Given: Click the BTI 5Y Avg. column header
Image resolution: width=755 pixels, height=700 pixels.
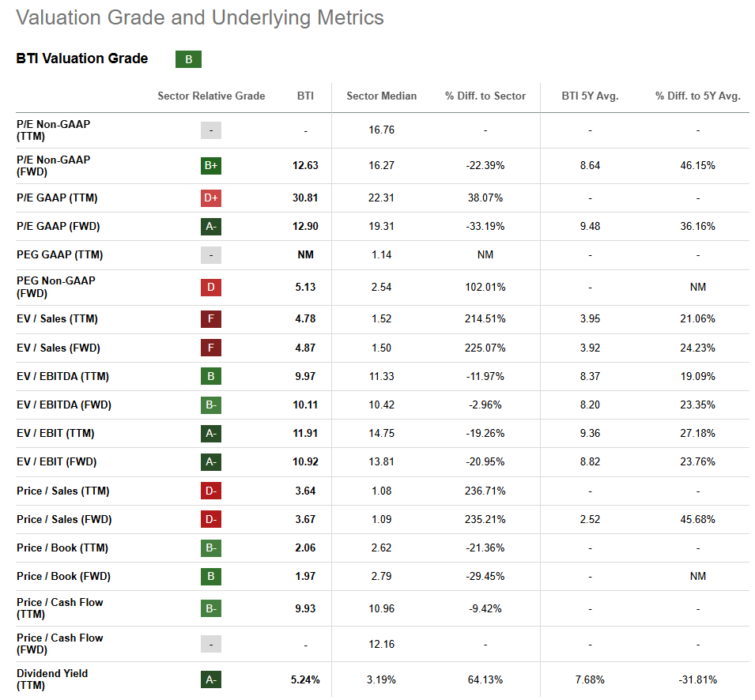Looking at the screenshot, I should (x=590, y=96).
